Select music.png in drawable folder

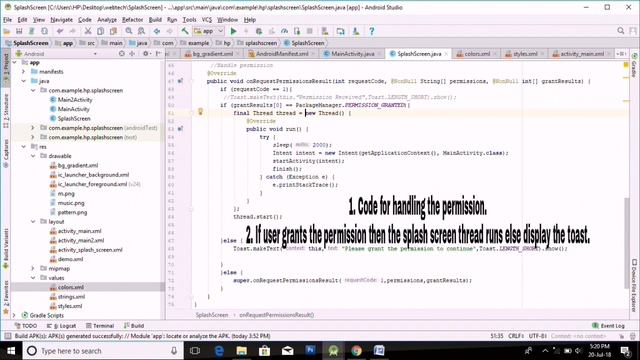[71, 203]
